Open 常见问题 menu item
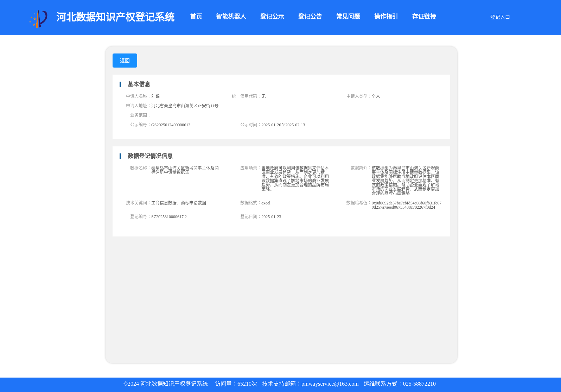Viewport: 561px width, 392px height. 348,17
